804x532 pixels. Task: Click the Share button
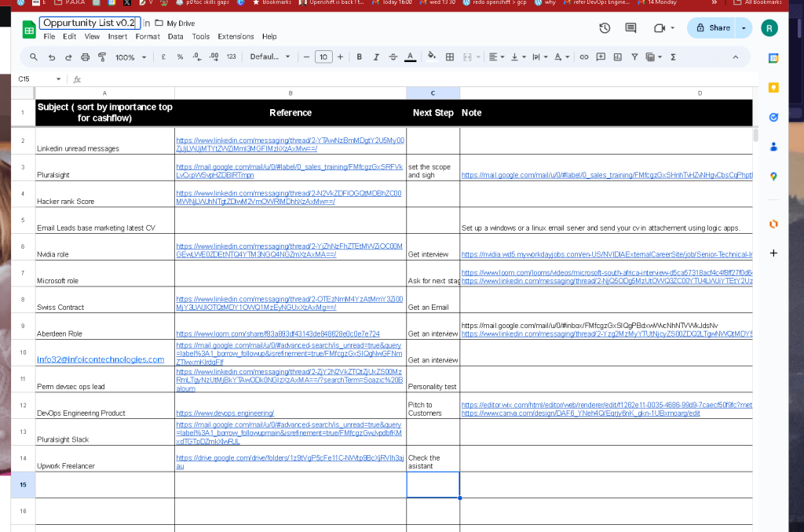(x=712, y=28)
